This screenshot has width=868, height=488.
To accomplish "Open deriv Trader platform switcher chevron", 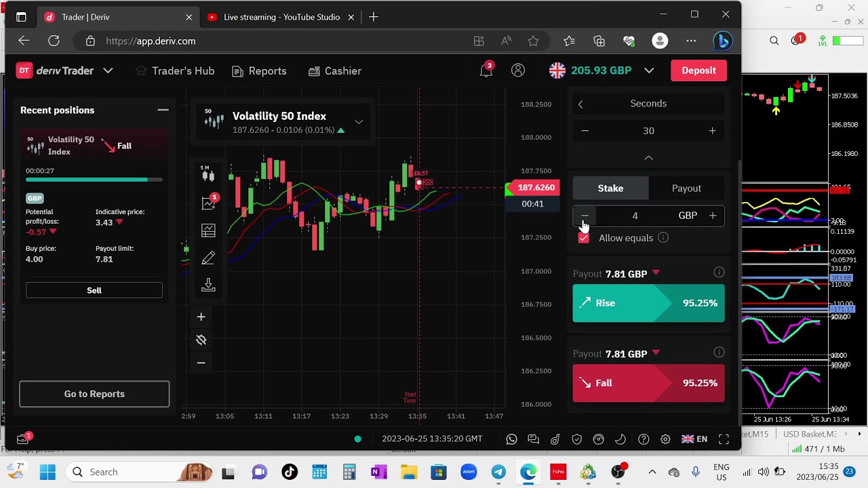I will click(x=108, y=70).
